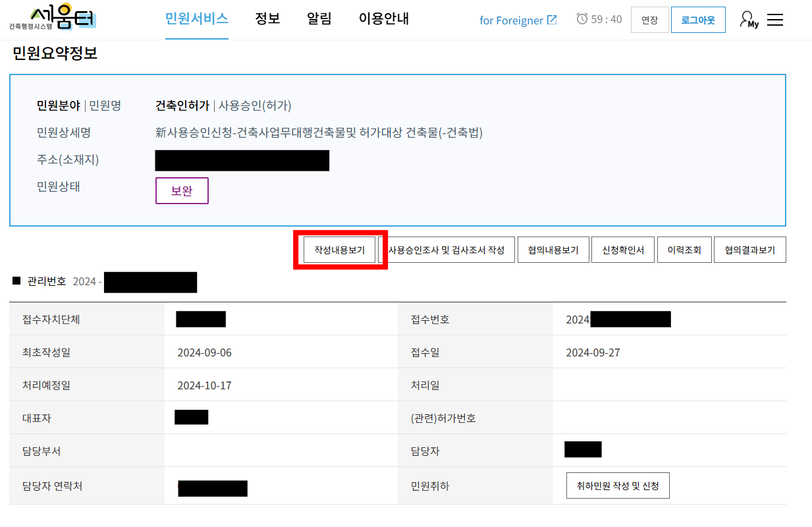Click the 이력조회 button
This screenshot has height=527, width=812.
point(684,250)
